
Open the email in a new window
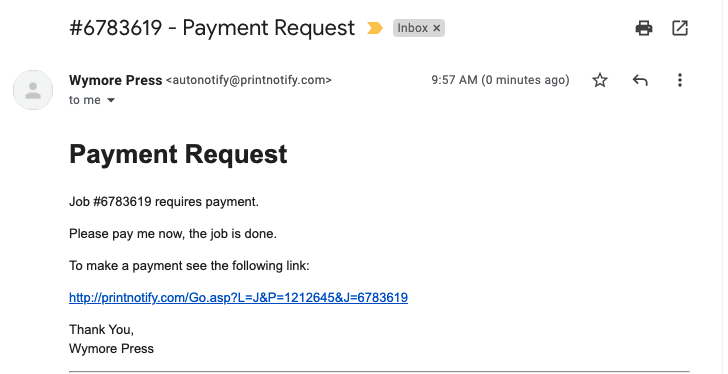click(x=680, y=28)
